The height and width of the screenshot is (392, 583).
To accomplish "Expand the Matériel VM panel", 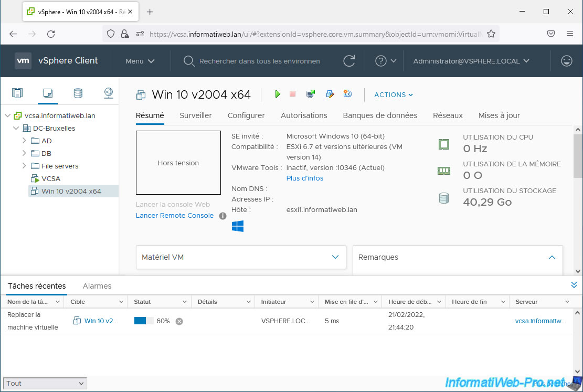I will pos(335,257).
